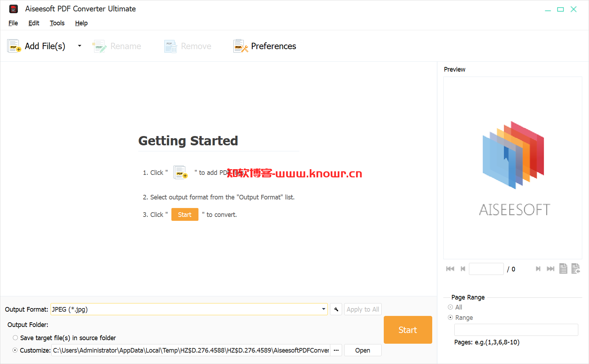
Task: Browse for folder with the ellipsis button
Action: tap(336, 350)
